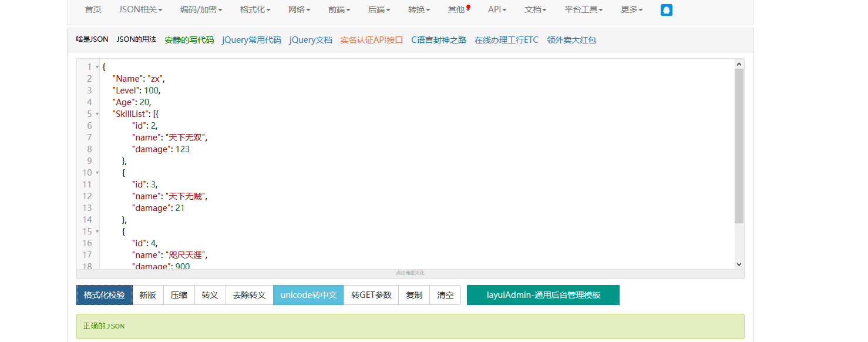The height and width of the screenshot is (342, 868).
Task: Open the 更多 dropdown menu
Action: (x=632, y=9)
